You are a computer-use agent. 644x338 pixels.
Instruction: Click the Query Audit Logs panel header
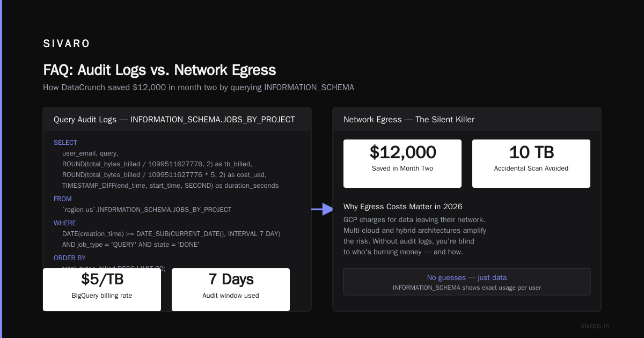pos(177,119)
